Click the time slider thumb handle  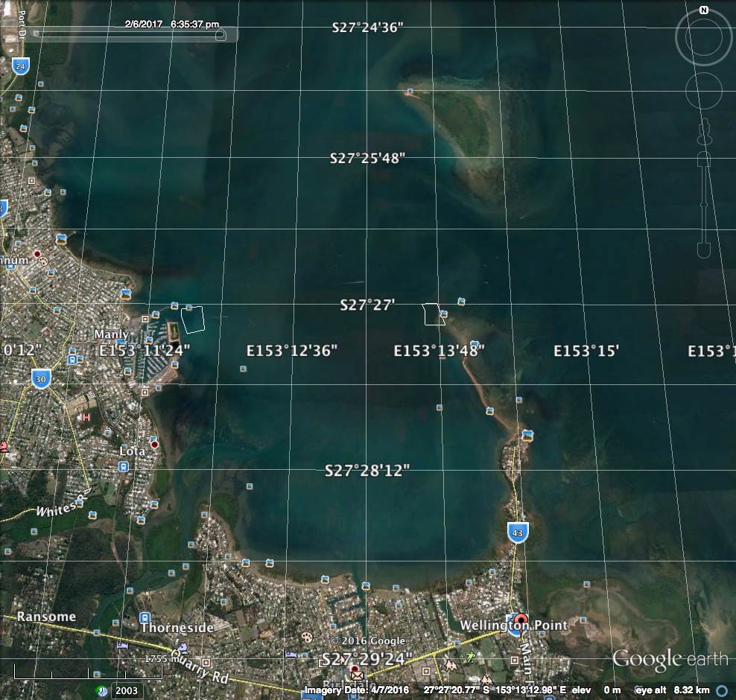click(x=221, y=35)
